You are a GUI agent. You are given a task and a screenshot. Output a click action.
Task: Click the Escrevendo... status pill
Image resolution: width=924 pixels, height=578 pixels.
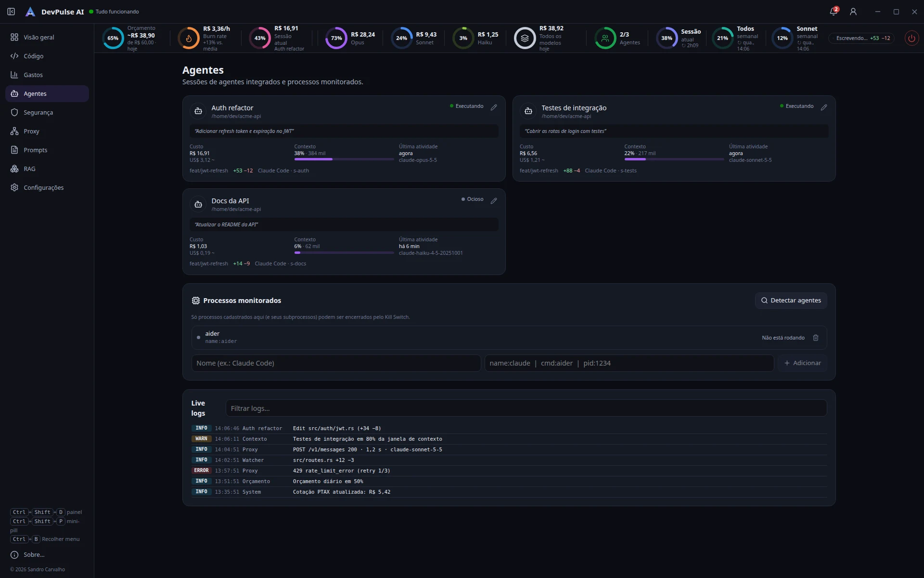(861, 38)
